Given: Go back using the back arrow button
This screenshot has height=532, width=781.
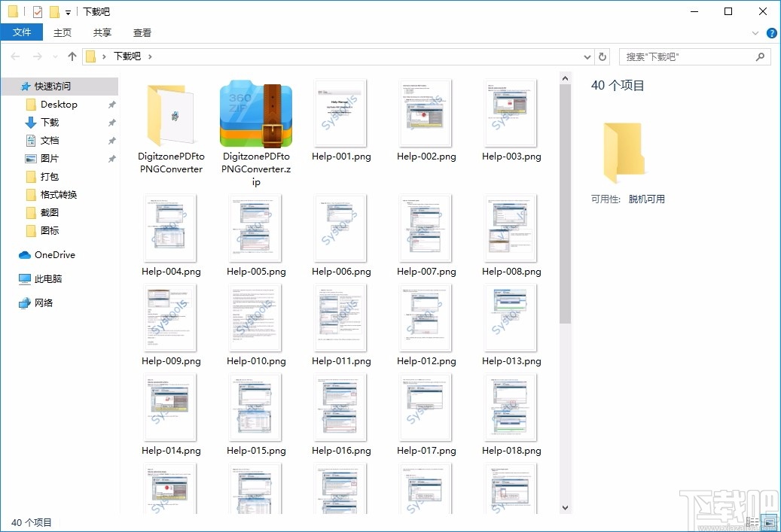Looking at the screenshot, I should (x=15, y=56).
